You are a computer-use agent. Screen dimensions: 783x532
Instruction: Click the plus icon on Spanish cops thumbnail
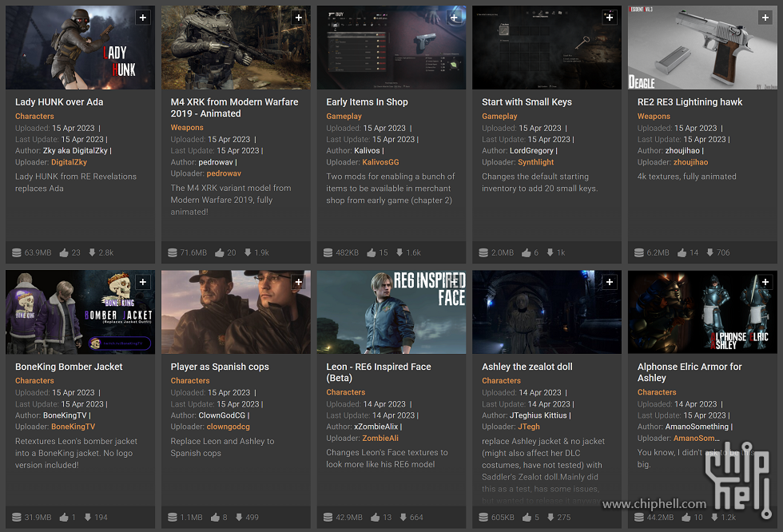(x=299, y=282)
